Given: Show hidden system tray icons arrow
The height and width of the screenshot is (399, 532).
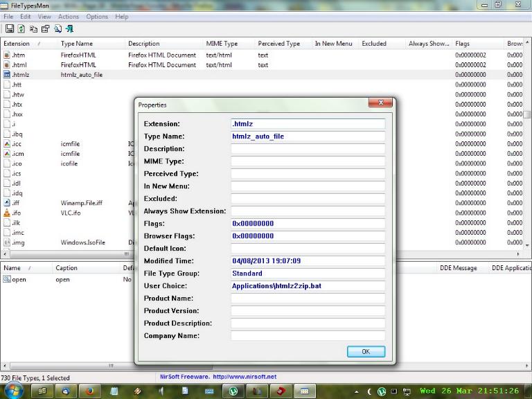Looking at the screenshot, I should click(356, 391).
